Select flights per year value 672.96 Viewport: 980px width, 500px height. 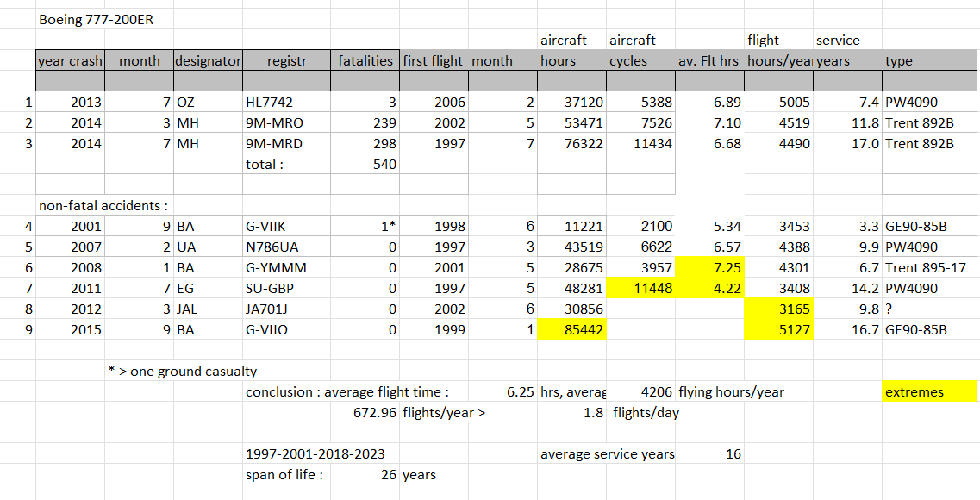tap(365, 412)
